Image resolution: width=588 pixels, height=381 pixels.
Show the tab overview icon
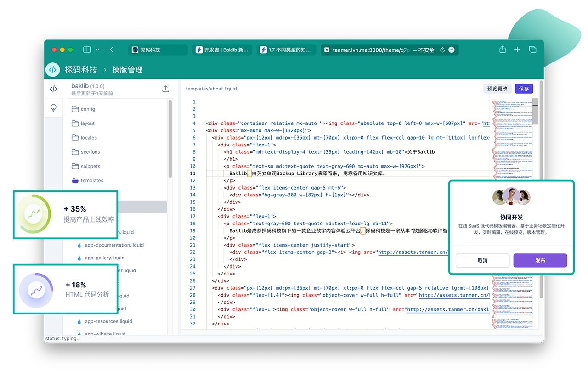[x=533, y=50]
